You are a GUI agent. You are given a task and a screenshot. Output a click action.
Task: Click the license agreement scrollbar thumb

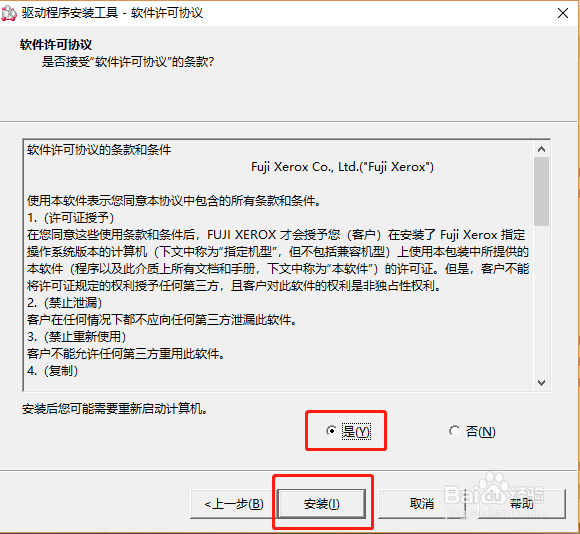click(542, 191)
